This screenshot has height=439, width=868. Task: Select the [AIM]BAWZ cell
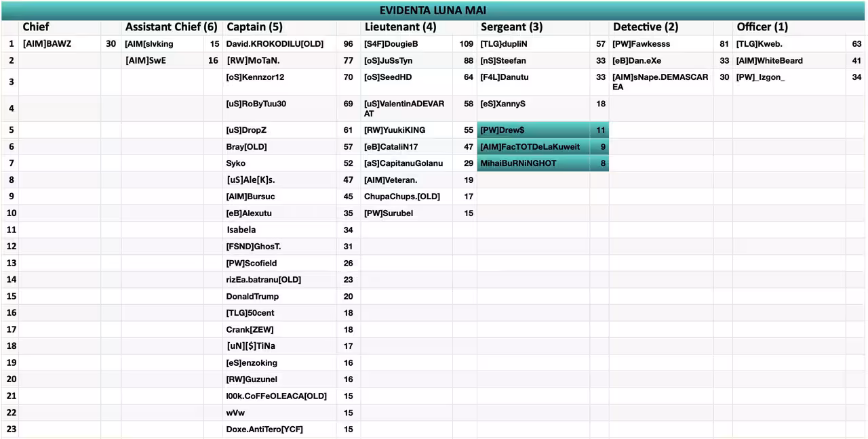[60, 44]
